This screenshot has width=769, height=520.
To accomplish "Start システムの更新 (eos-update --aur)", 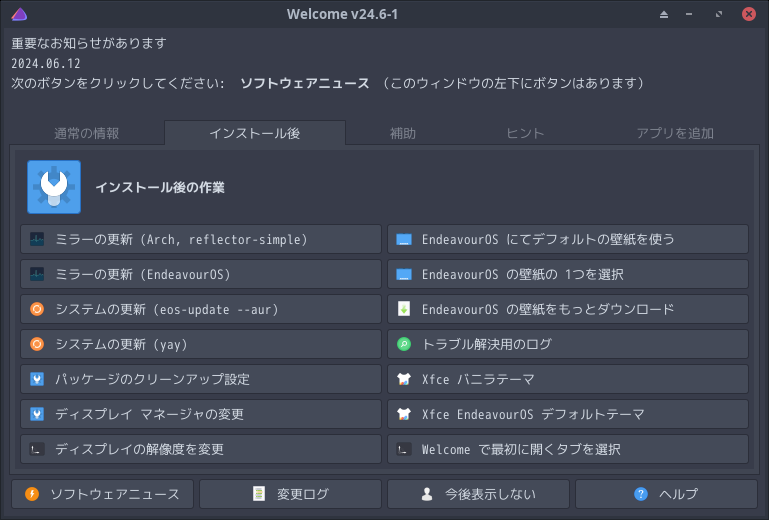I will pyautogui.click(x=201, y=309).
